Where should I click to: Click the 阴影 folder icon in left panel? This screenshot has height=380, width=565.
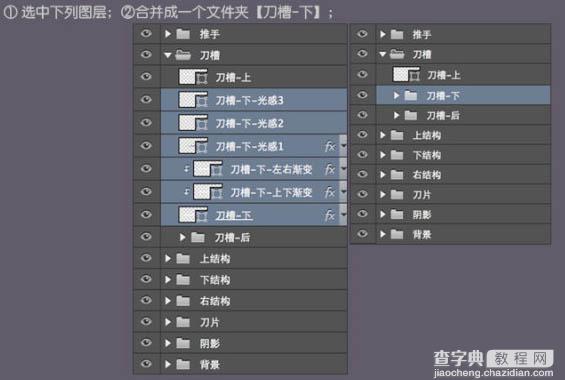click(183, 343)
